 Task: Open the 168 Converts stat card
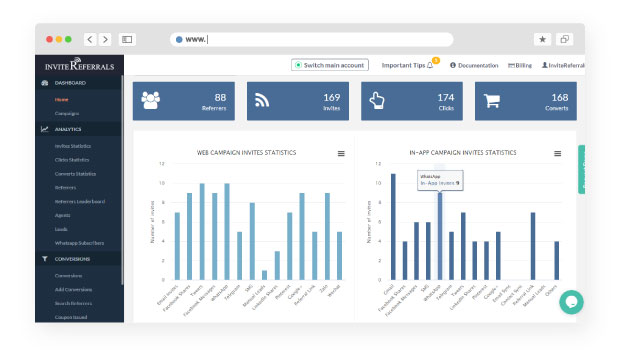point(525,101)
